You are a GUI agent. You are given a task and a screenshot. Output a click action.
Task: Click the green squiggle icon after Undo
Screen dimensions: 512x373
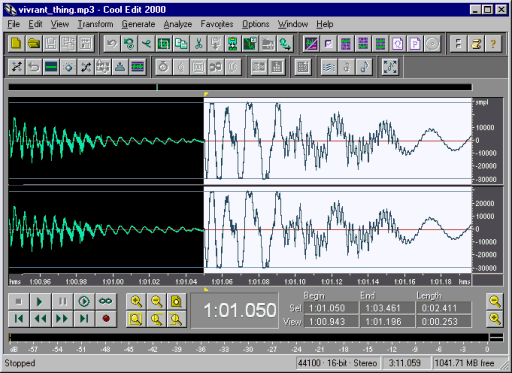coord(129,44)
